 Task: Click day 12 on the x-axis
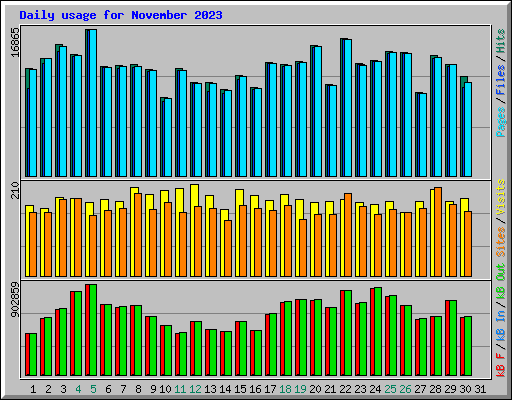(x=195, y=389)
